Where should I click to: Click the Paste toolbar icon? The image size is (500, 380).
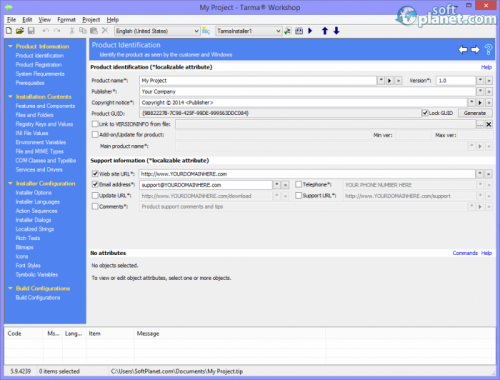94,31
